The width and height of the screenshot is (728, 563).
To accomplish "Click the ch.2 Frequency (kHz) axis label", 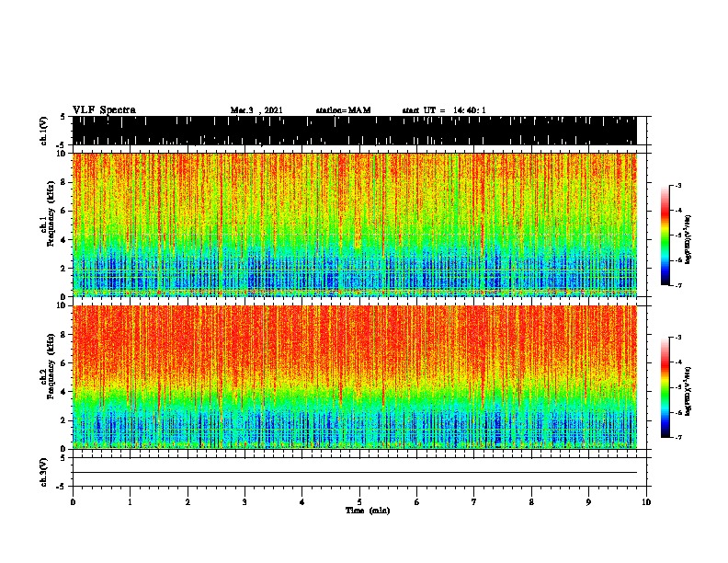I will coord(48,366).
